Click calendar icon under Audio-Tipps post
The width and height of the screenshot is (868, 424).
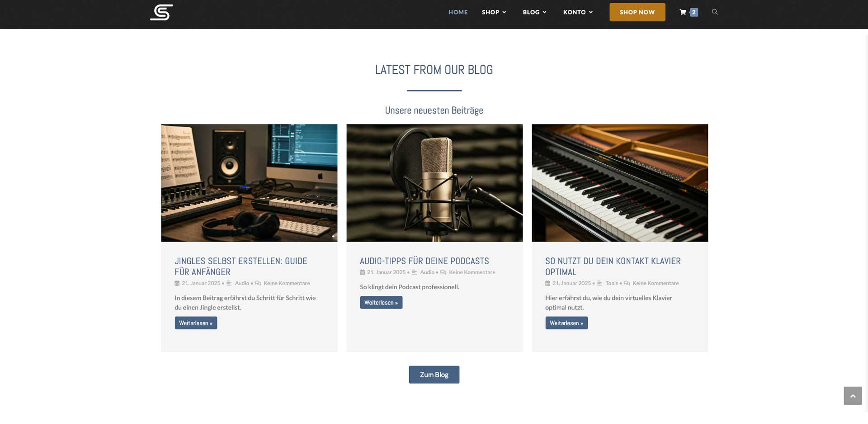(362, 272)
